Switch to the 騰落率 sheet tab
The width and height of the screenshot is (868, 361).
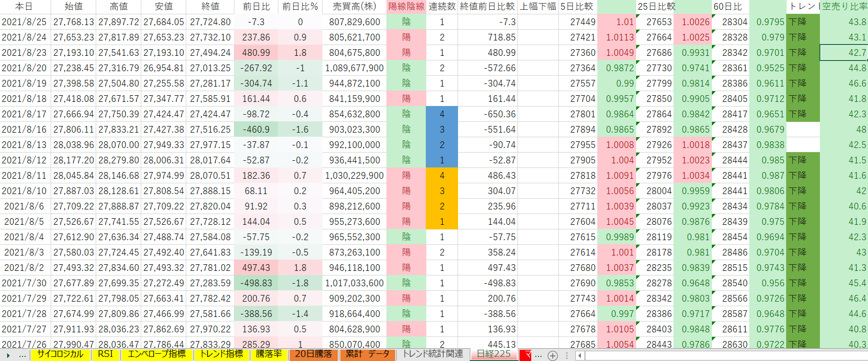pyautogui.click(x=269, y=354)
